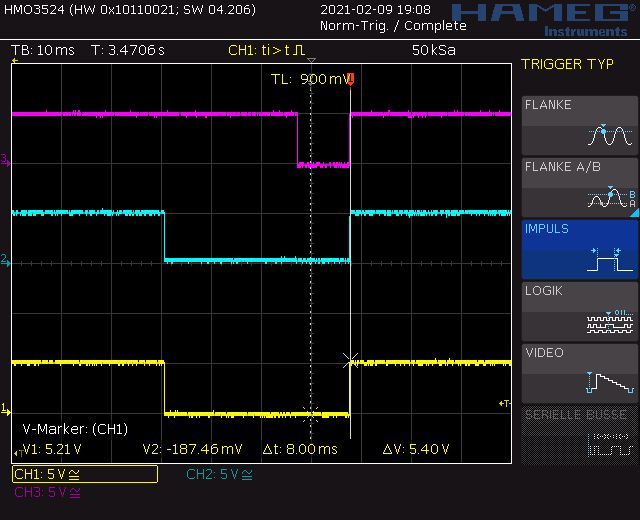Click the orange trigger position marker
The image size is (640, 520).
point(351,79)
